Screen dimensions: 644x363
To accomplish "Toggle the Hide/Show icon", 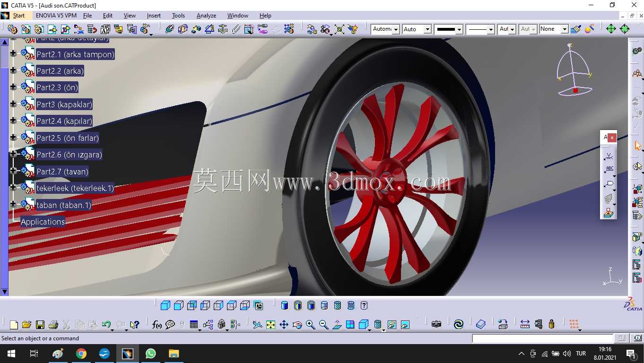I will click(x=392, y=325).
